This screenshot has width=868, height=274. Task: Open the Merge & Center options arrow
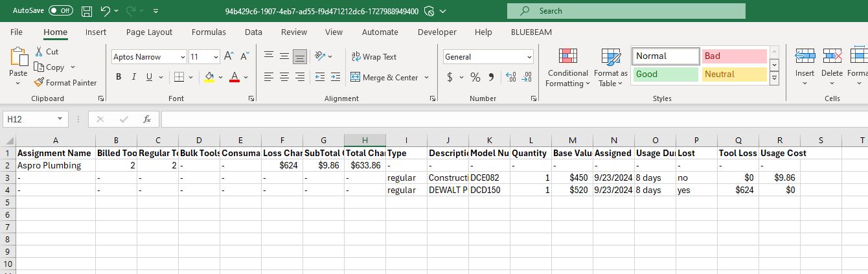tap(427, 77)
